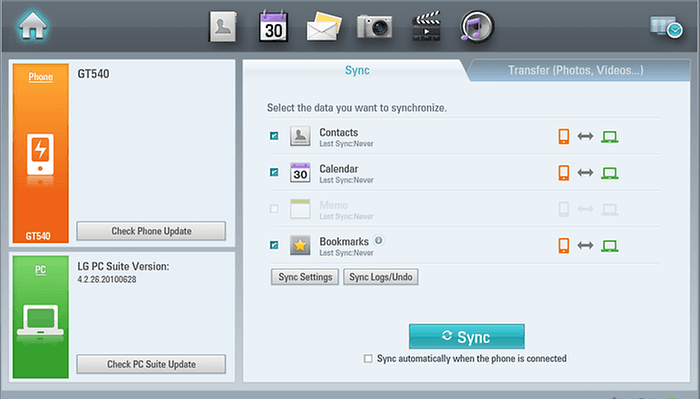Click sync arrows in Calendar row
This screenshot has width=700, height=399.
click(585, 173)
